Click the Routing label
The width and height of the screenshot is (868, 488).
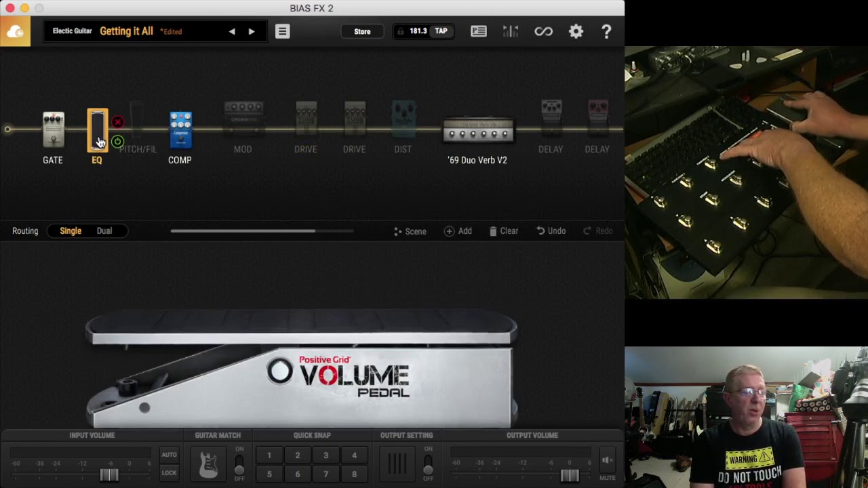tap(25, 231)
